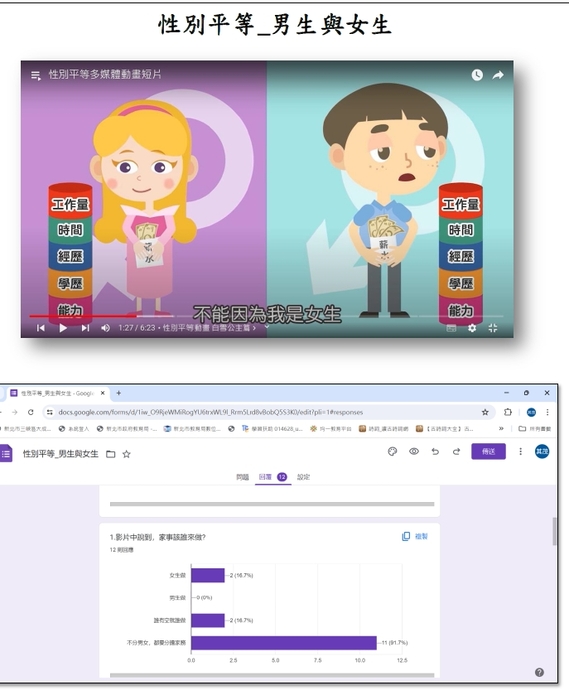The height and width of the screenshot is (700, 569).
Task: Open the 系統登入 bookmark
Action: click(x=74, y=429)
